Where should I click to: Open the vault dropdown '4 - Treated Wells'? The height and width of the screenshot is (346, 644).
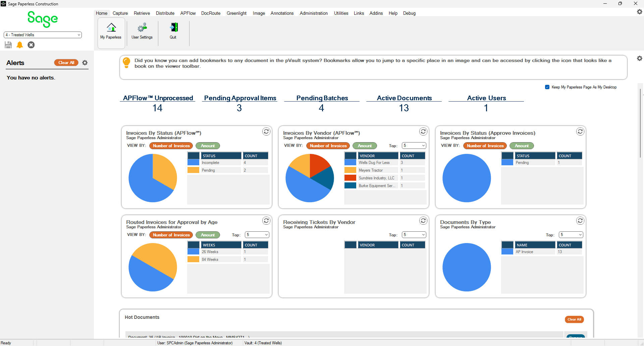coord(43,35)
